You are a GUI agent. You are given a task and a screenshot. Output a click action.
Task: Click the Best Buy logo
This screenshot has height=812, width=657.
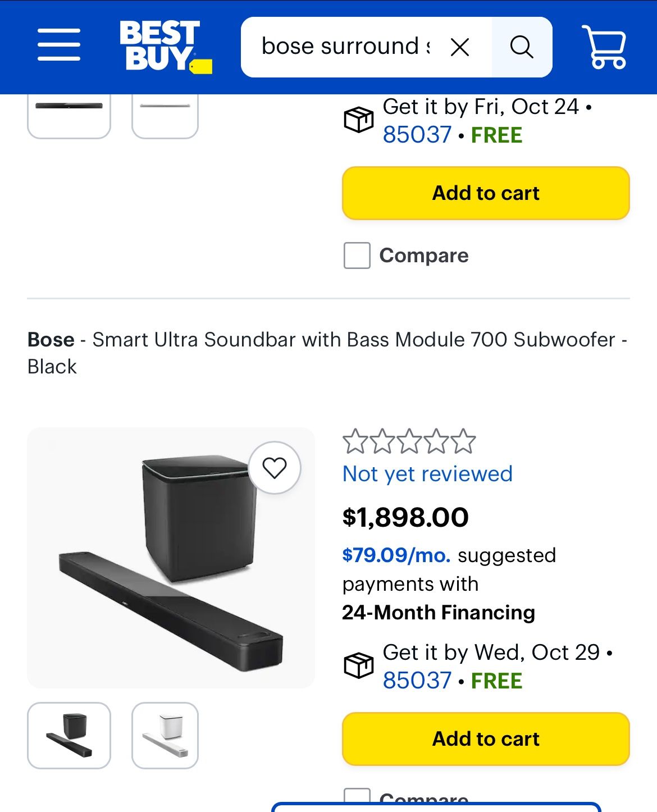(x=159, y=46)
